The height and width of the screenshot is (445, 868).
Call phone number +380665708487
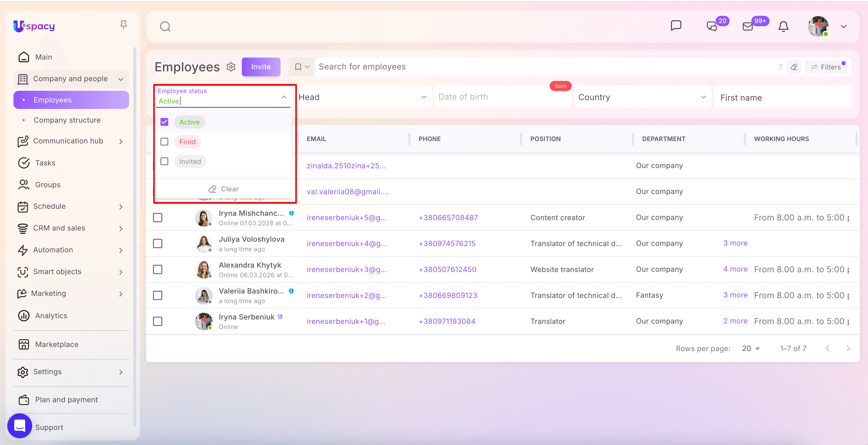pos(448,217)
